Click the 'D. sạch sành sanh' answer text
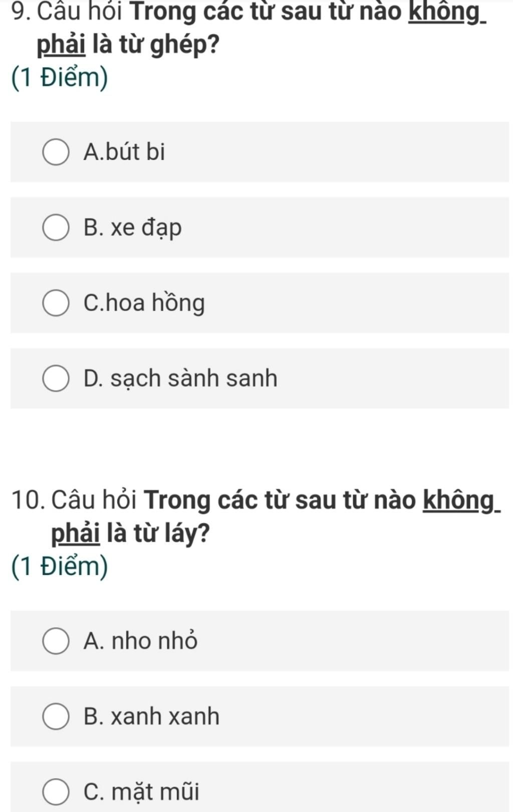The width and height of the screenshot is (513, 812). tap(180, 378)
